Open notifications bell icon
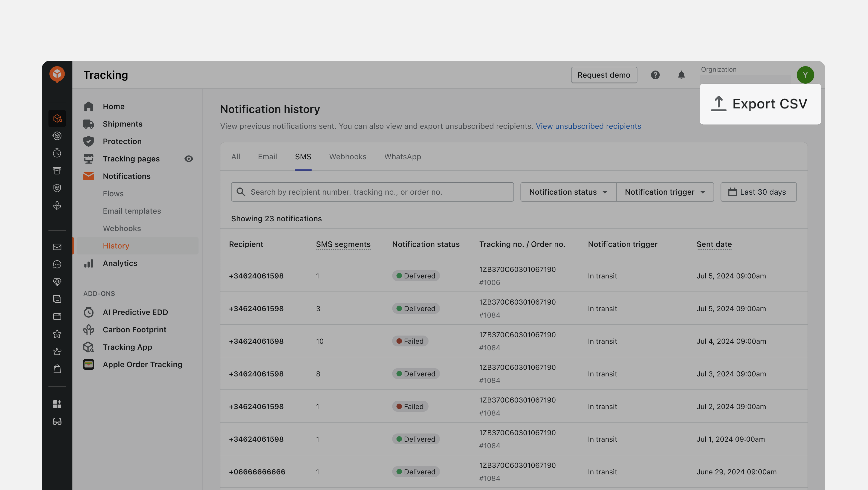The height and width of the screenshot is (490, 868). [x=681, y=75]
